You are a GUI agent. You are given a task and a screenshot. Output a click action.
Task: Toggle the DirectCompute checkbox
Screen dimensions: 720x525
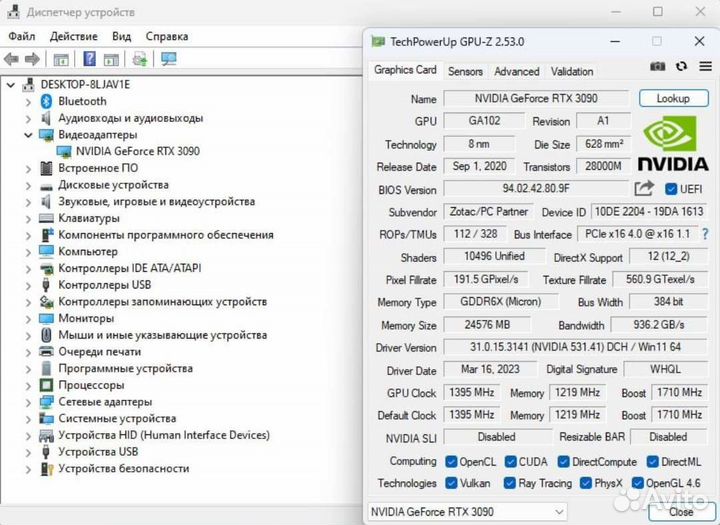point(563,462)
